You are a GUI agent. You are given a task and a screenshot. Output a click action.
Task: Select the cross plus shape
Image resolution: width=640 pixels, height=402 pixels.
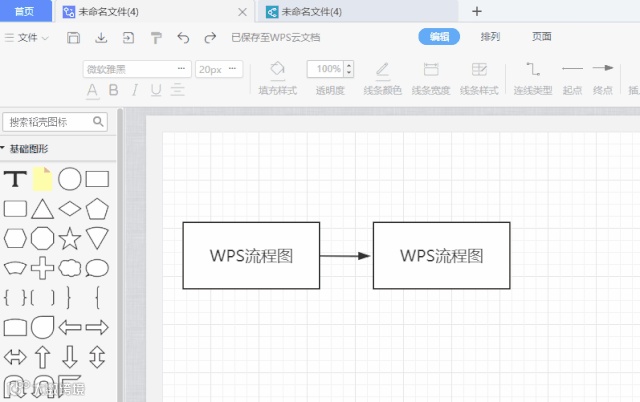pos(42,268)
